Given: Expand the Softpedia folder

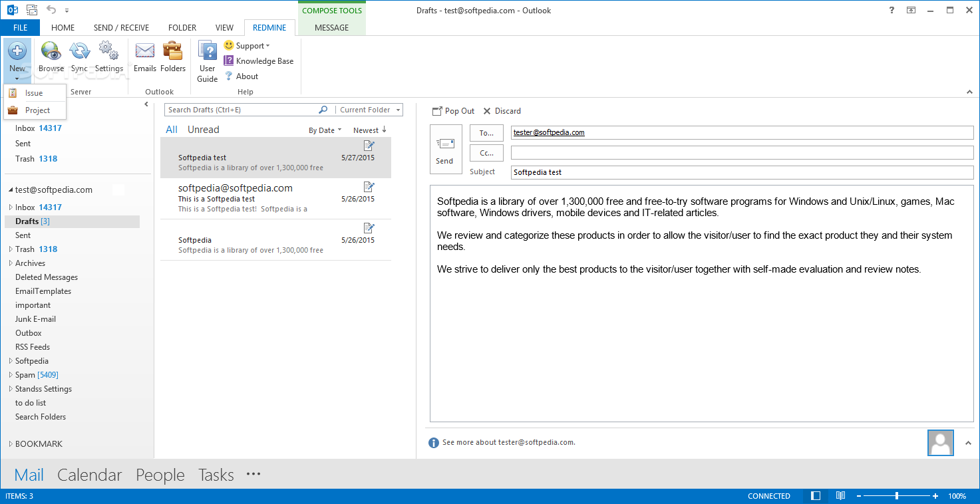Looking at the screenshot, I should point(11,361).
